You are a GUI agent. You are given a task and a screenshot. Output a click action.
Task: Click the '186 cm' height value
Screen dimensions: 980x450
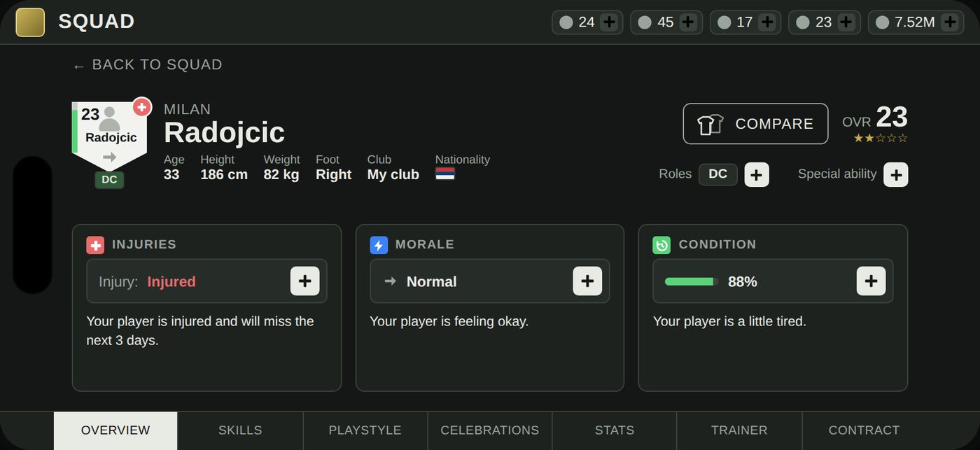click(x=224, y=174)
